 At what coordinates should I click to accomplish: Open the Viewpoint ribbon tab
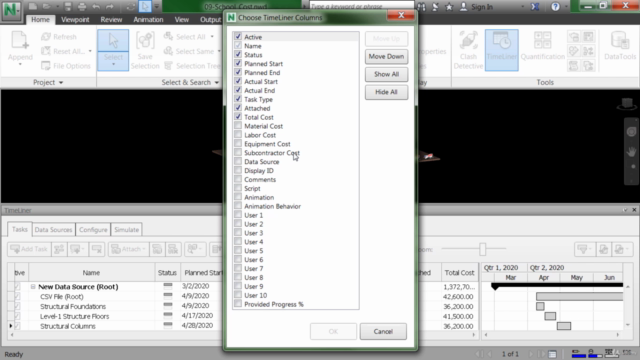pyautogui.click(x=75, y=20)
